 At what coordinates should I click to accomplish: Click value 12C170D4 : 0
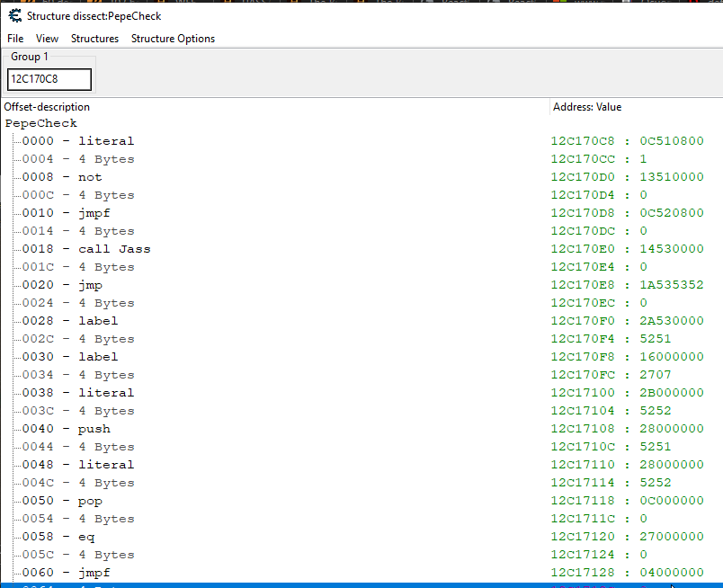pyautogui.click(x=599, y=195)
